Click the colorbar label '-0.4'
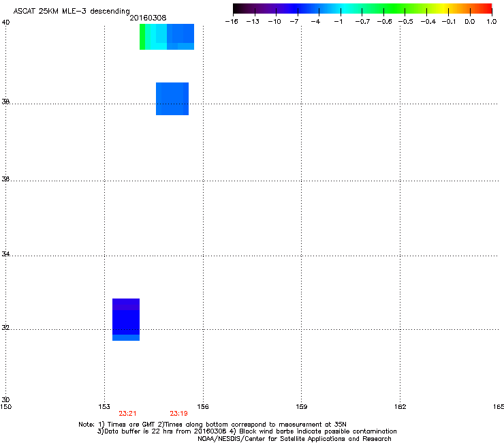Viewport: 504px width, 443px height. click(428, 22)
